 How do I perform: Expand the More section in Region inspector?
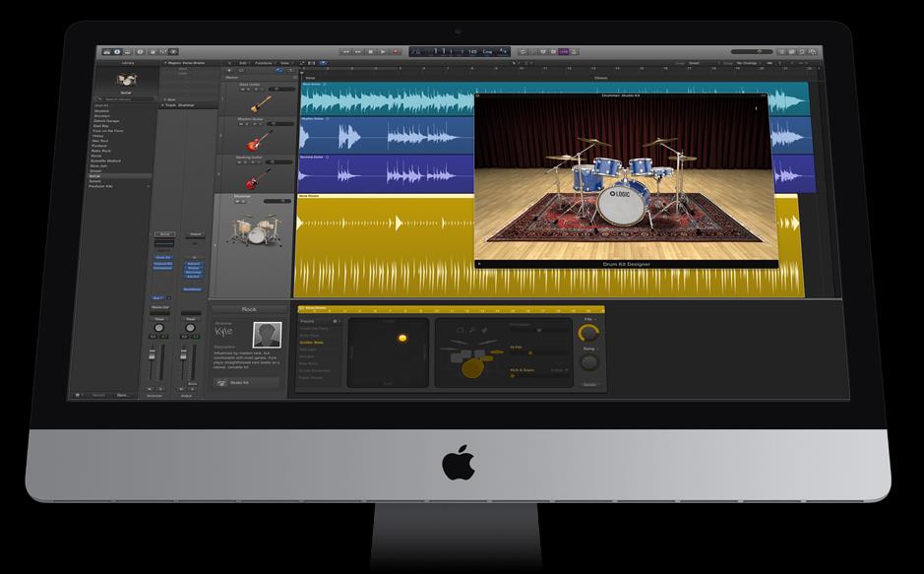165,99
